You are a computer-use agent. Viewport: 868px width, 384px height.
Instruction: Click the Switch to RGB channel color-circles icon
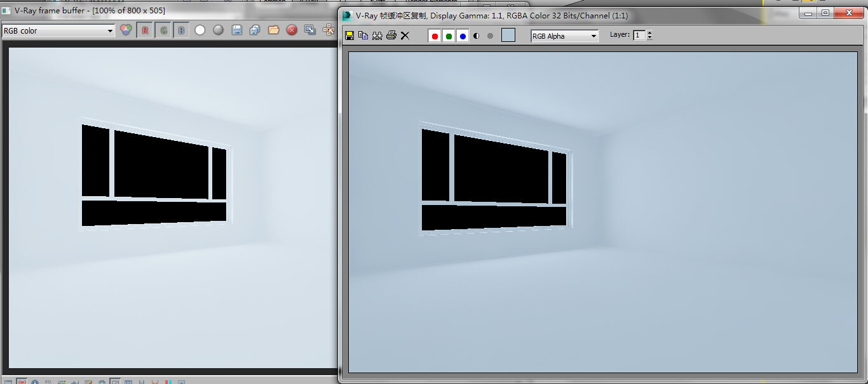pos(126,30)
